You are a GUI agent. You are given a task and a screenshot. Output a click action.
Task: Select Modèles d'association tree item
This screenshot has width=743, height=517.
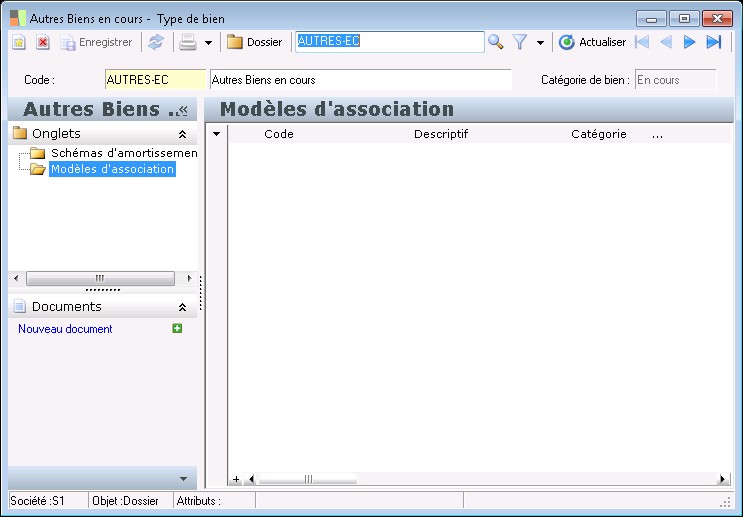[x=112, y=169]
